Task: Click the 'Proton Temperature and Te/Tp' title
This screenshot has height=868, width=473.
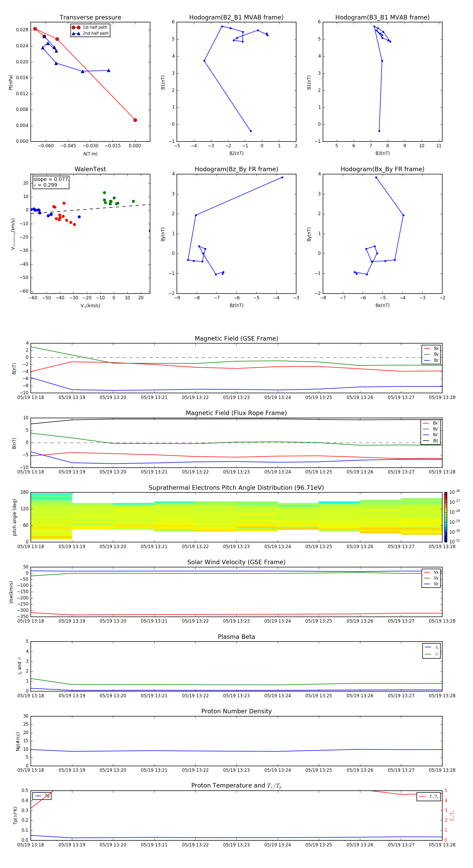Action: (x=236, y=786)
